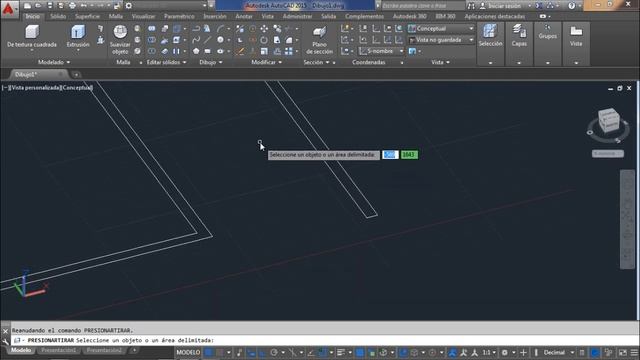The height and width of the screenshot is (360, 640).
Task: Close the command line with its X
Action: 5,331
